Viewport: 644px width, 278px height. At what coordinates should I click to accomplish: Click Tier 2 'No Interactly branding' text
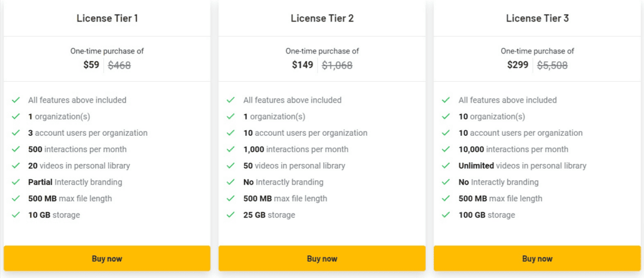pos(283,182)
